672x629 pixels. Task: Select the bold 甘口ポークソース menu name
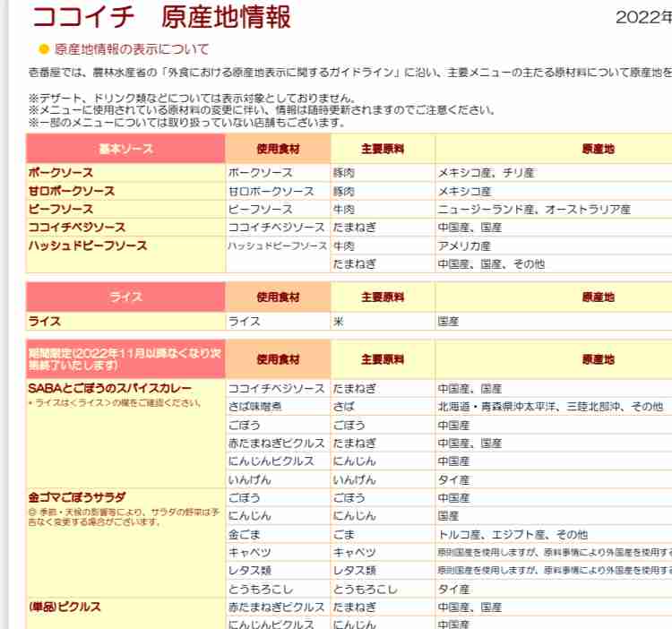coord(72,191)
